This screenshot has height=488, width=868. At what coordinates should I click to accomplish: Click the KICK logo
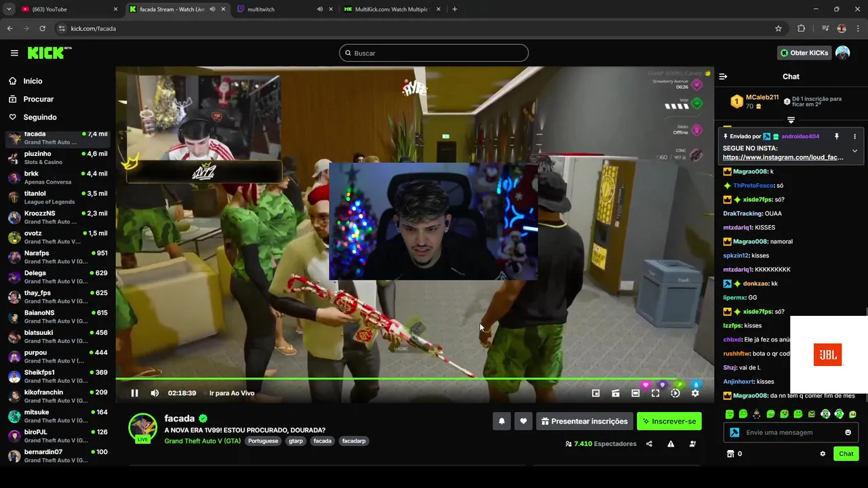[x=50, y=53]
